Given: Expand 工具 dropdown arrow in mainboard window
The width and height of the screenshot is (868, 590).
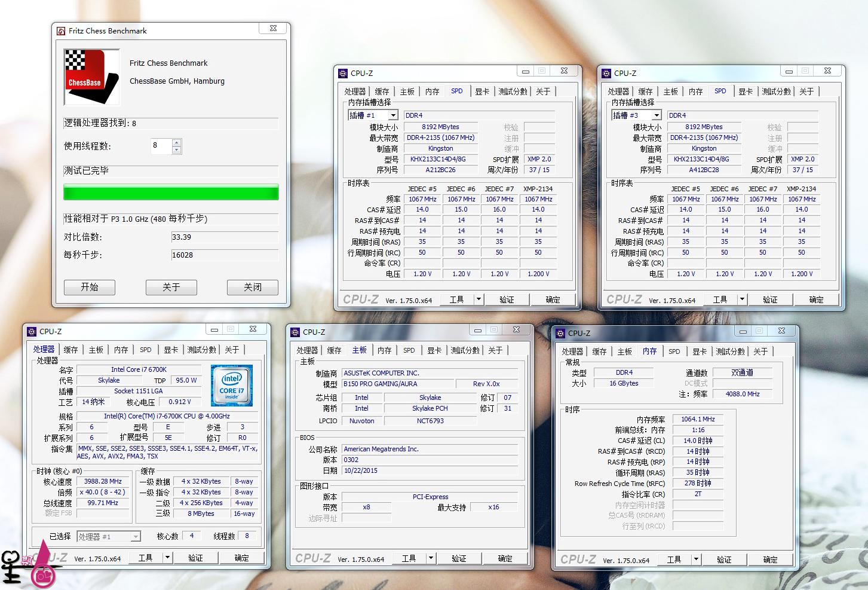Looking at the screenshot, I should pos(430,558).
